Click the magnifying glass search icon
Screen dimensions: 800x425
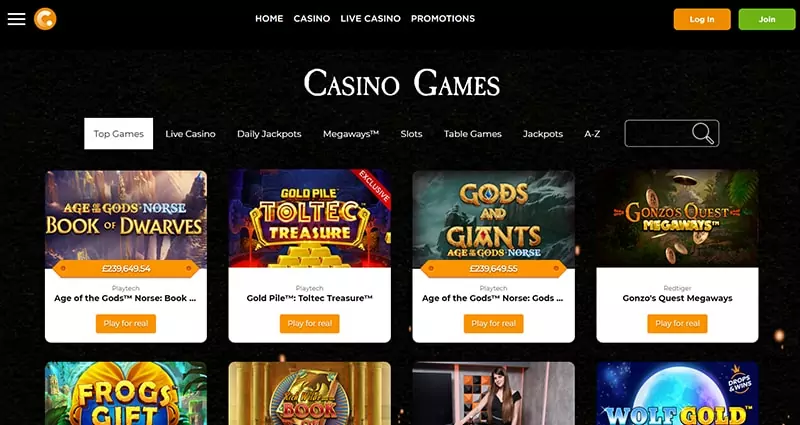[703, 133]
